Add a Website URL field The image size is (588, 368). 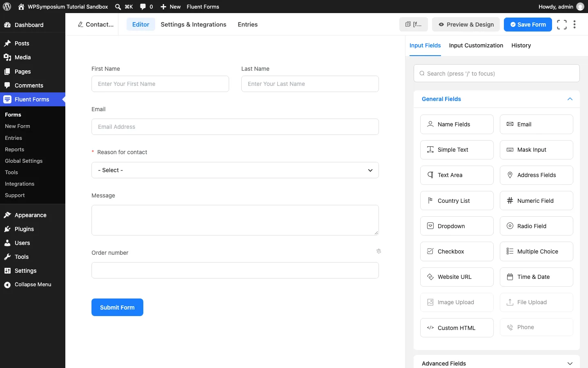click(x=457, y=277)
